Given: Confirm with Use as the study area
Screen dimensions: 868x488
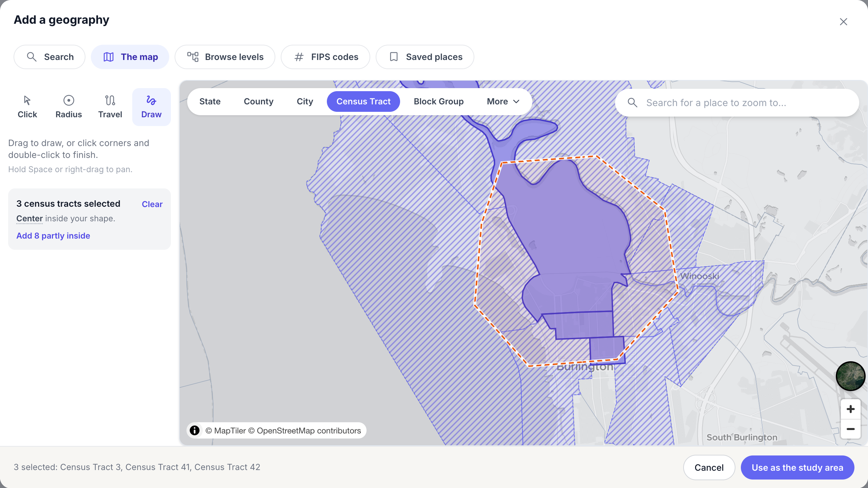Looking at the screenshot, I should (797, 467).
